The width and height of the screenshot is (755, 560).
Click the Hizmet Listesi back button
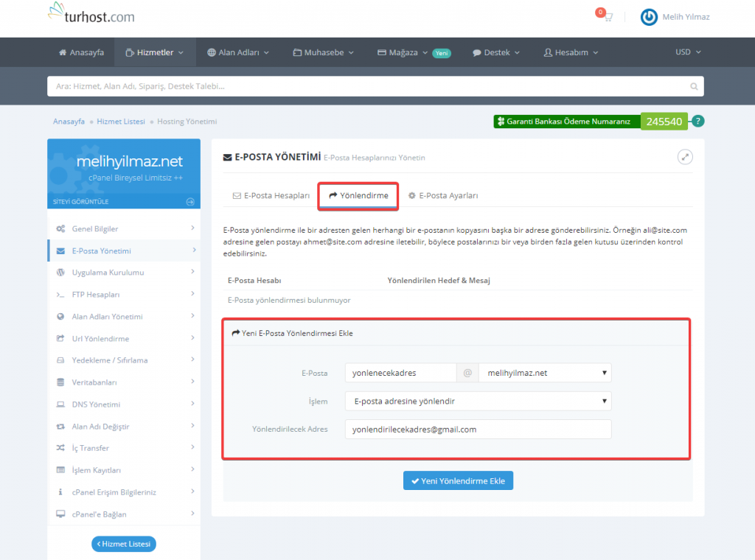124,544
